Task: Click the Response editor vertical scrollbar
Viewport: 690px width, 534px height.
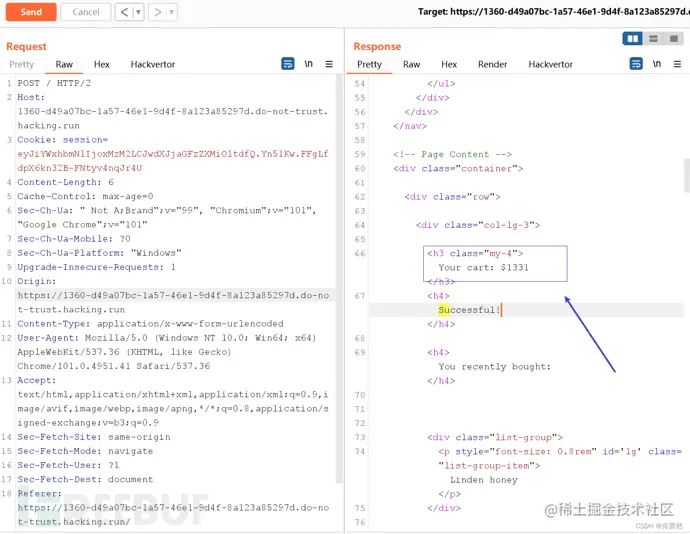Action: click(x=687, y=176)
